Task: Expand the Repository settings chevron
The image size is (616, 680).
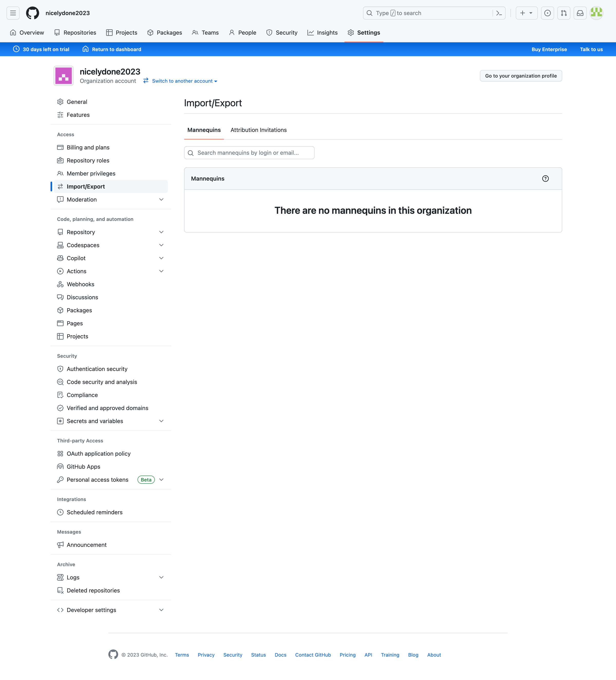Action: (x=161, y=232)
